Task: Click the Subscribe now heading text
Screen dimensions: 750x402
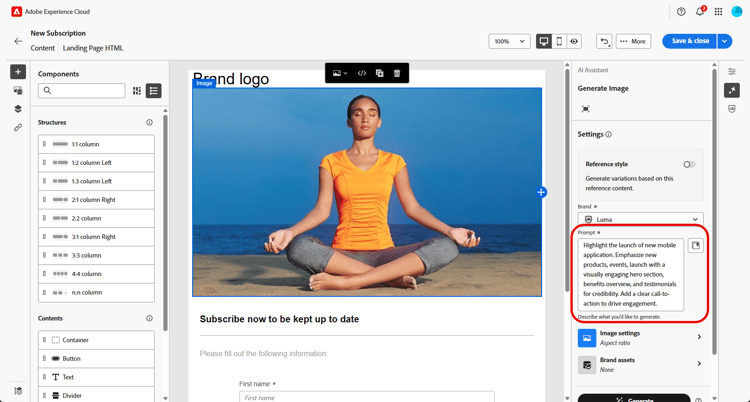Action: pos(279,319)
